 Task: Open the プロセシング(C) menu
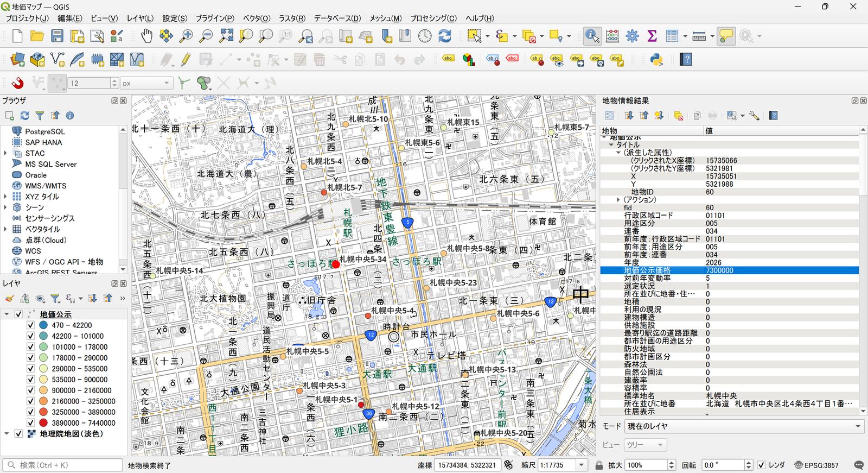(433, 18)
